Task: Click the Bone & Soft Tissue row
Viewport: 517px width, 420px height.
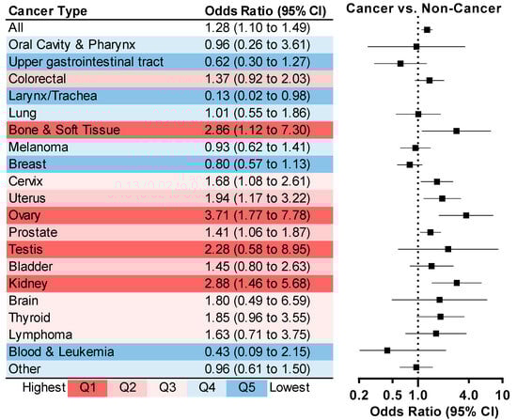Action: [x=169, y=130]
